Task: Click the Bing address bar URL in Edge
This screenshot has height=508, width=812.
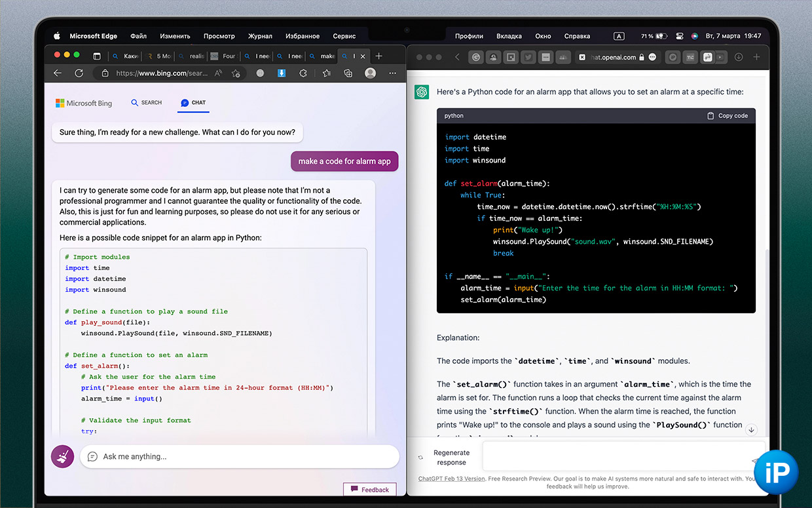Action: pyautogui.click(x=161, y=73)
